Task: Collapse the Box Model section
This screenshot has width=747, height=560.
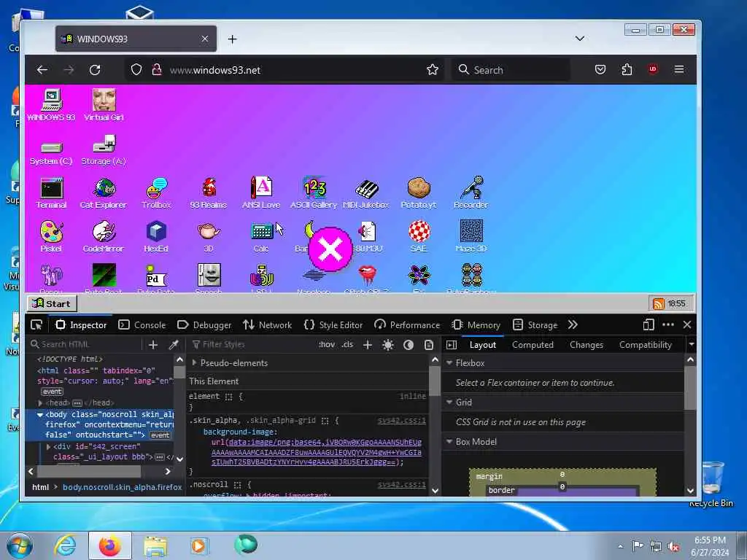Action: click(x=449, y=442)
